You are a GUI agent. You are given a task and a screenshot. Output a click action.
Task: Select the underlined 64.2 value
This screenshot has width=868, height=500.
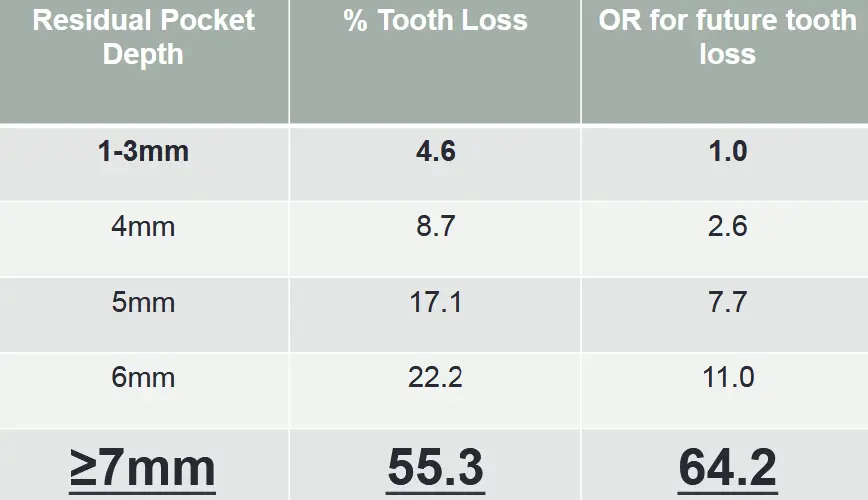[x=727, y=468]
